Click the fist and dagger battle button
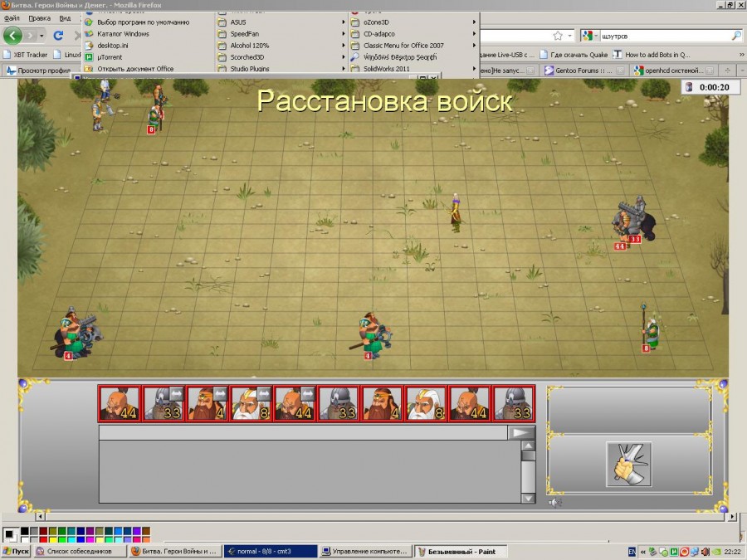The width and height of the screenshot is (747, 560). (628, 464)
